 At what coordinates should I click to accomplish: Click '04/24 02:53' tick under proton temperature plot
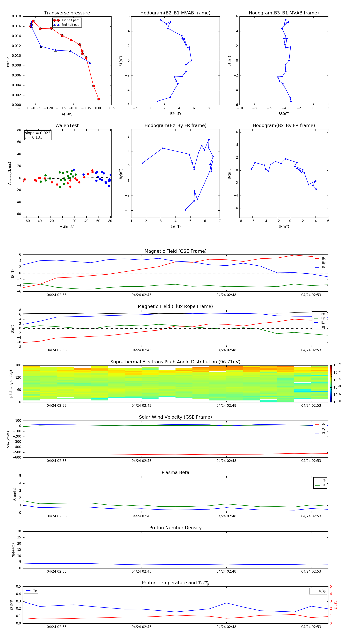point(311,627)
